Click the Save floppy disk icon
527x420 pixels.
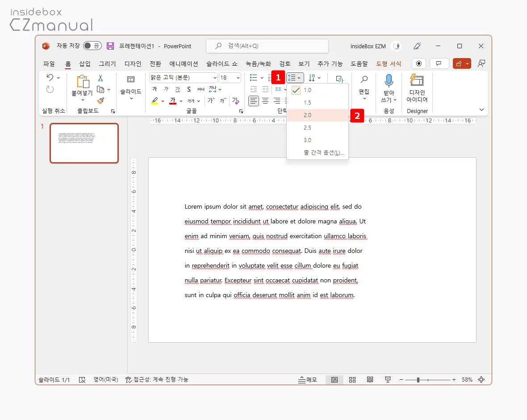(110, 46)
